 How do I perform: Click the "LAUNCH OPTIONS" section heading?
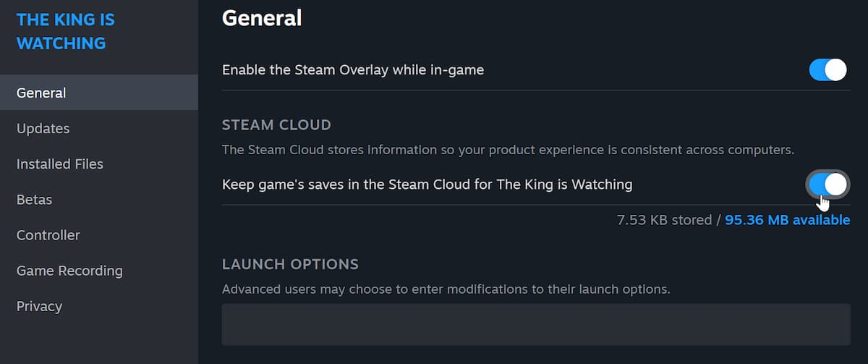coord(290,264)
